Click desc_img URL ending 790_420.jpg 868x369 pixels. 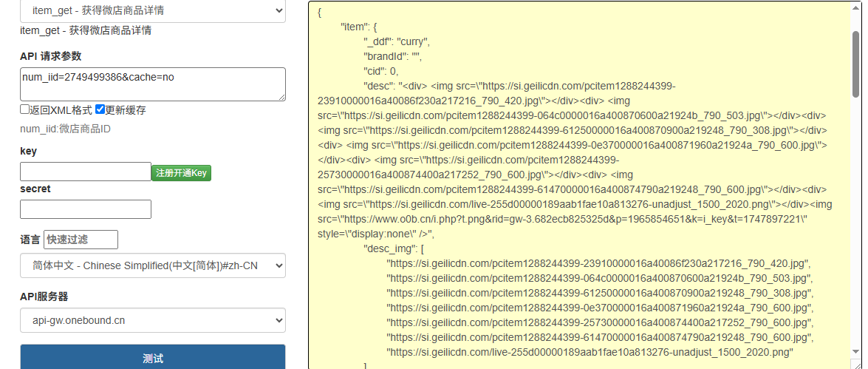(600, 263)
